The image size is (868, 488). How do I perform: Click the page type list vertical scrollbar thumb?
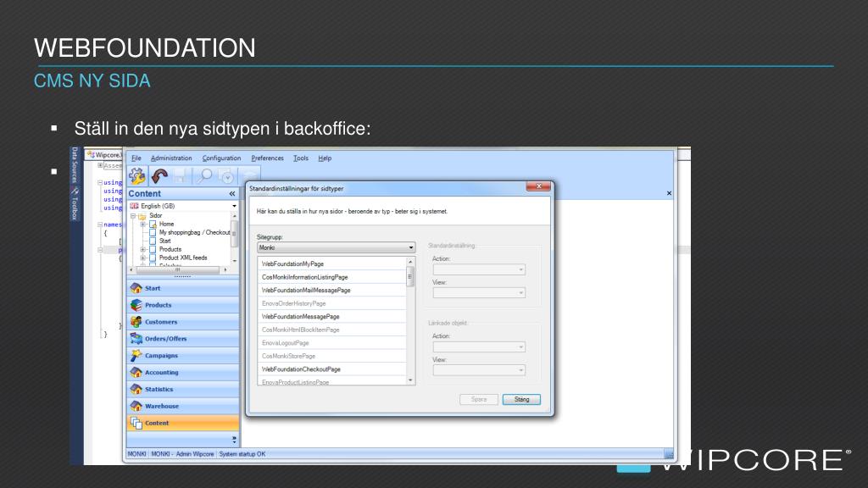coord(410,276)
